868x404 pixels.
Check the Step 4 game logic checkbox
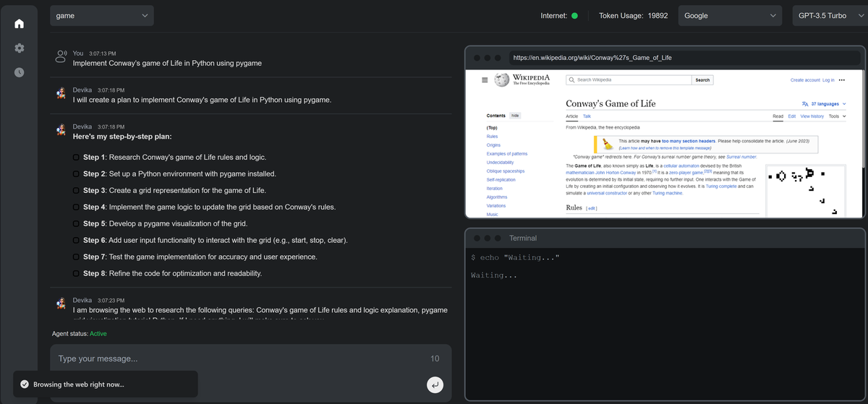(x=76, y=207)
